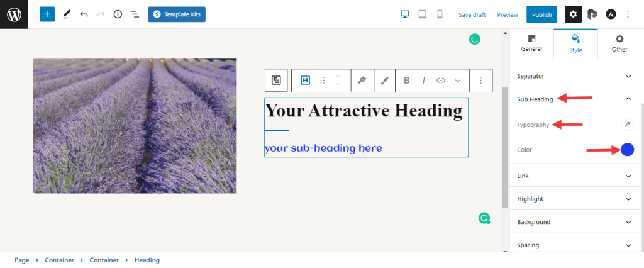This screenshot has width=644, height=268.
Task: Switch to tablet preview icon
Action: click(423, 14)
